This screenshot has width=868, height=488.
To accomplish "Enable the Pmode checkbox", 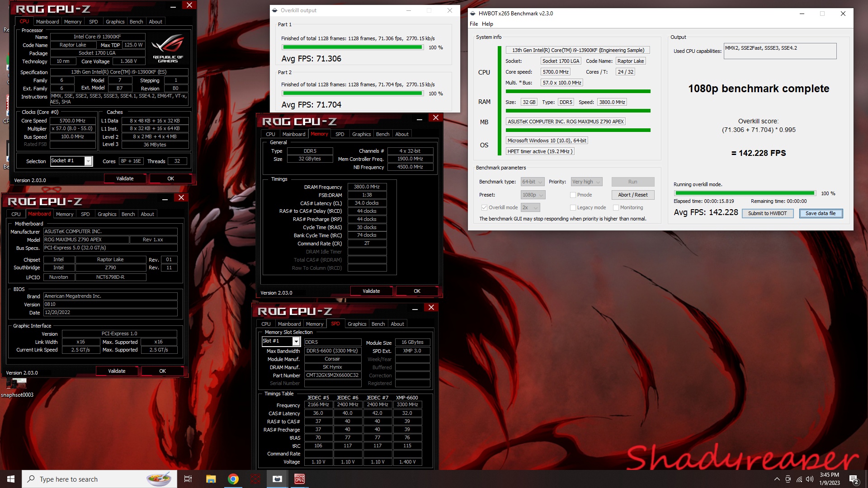I will 573,195.
